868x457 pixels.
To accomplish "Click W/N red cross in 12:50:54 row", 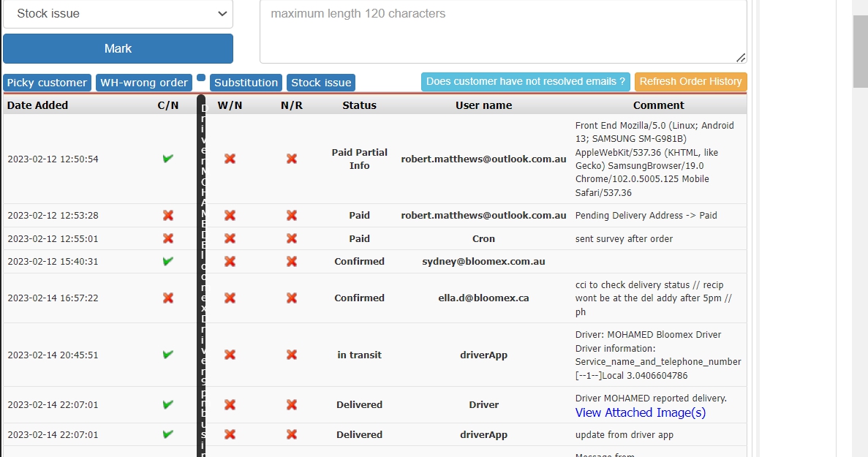I will pyautogui.click(x=230, y=159).
